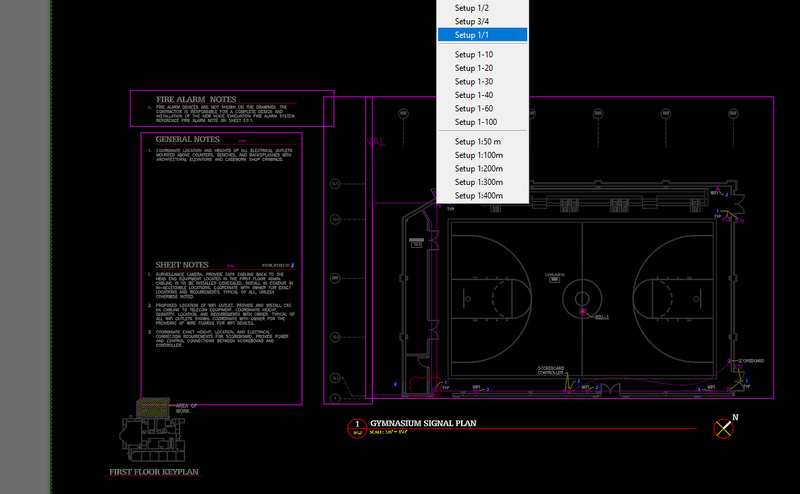Click the Gymnasium Signal Plan title
The image size is (800, 494).
(423, 423)
